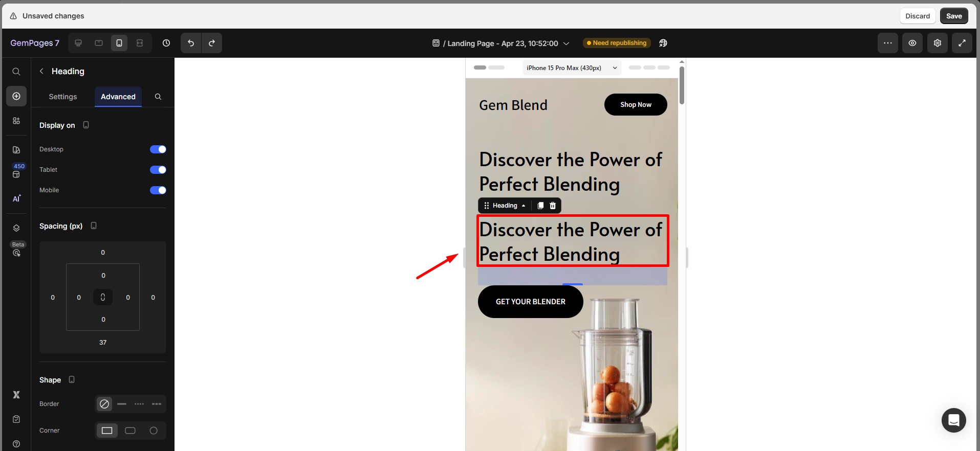Select the Advanced tab

pos(118,97)
